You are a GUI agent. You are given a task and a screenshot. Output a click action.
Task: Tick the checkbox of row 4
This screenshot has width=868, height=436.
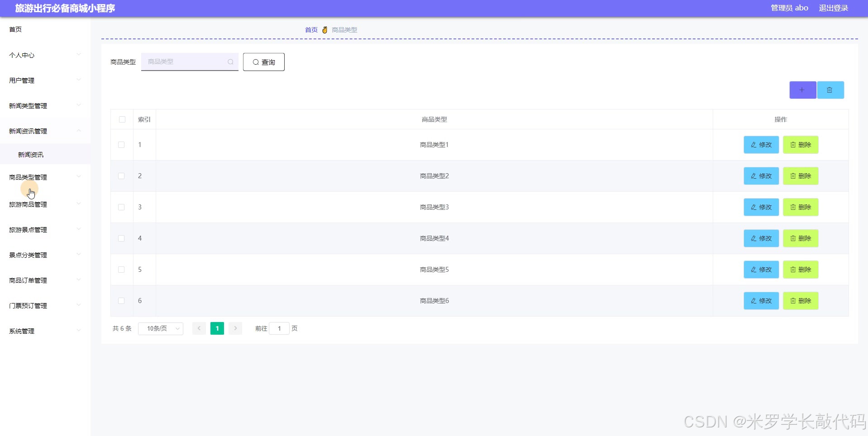(121, 238)
